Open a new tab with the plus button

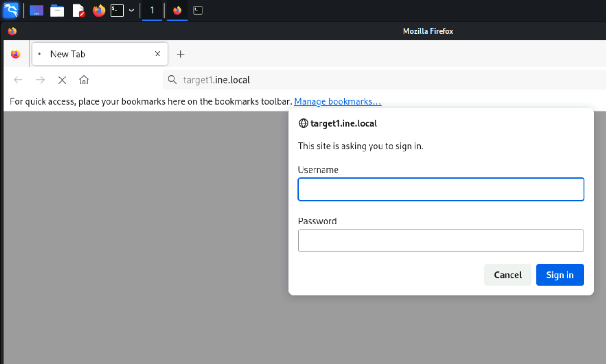coord(180,54)
